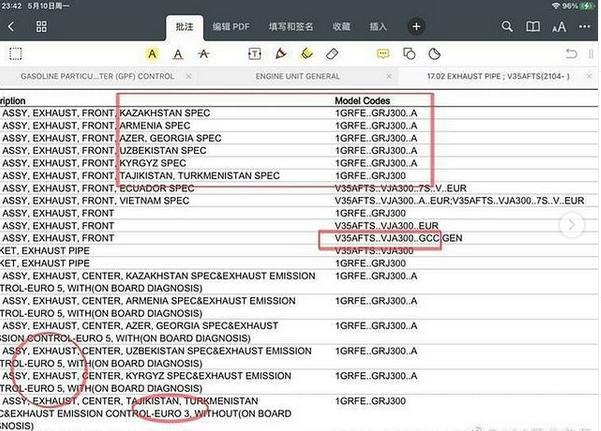This screenshot has height=431, width=601.
Task: Open the sticker stamp tool
Action: tap(435, 53)
